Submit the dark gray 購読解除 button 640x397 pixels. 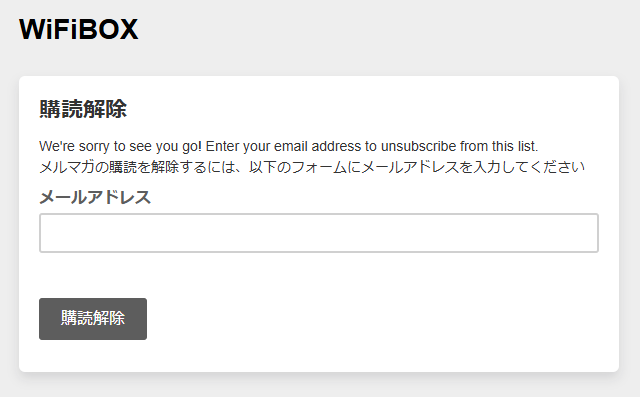(93, 319)
